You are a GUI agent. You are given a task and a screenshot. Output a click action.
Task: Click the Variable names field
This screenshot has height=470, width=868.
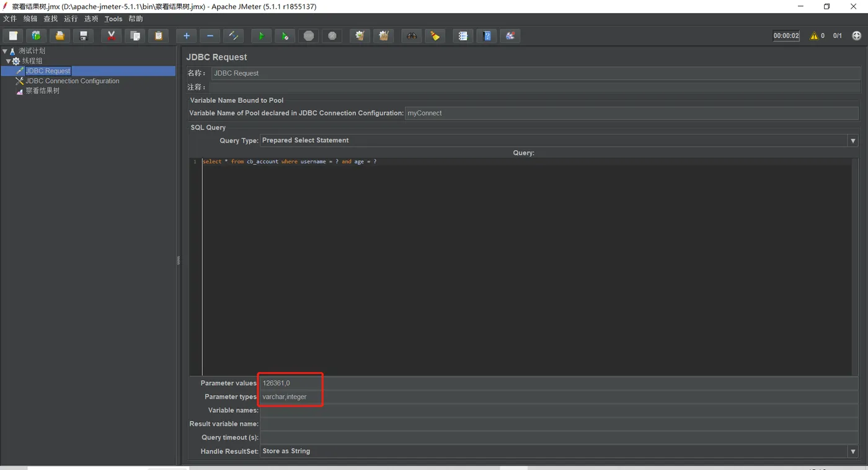(x=559, y=410)
